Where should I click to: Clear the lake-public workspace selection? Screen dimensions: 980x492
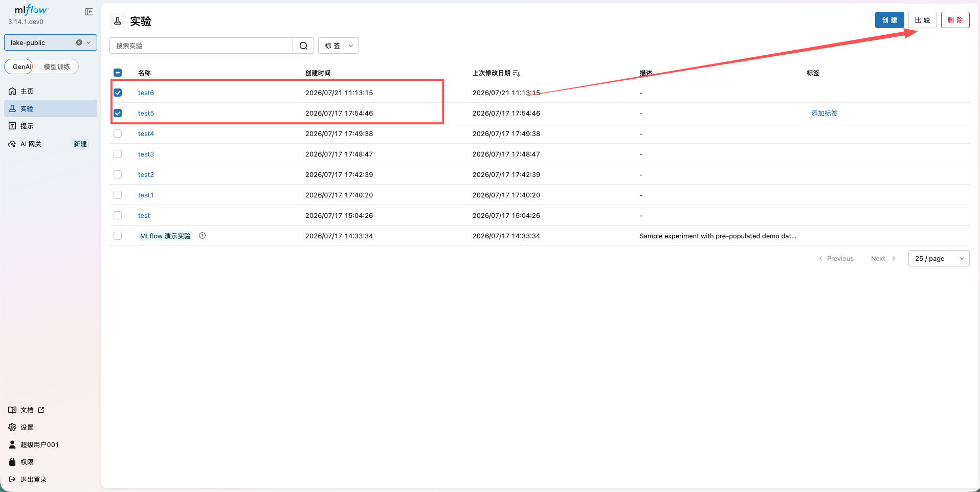tap(79, 42)
